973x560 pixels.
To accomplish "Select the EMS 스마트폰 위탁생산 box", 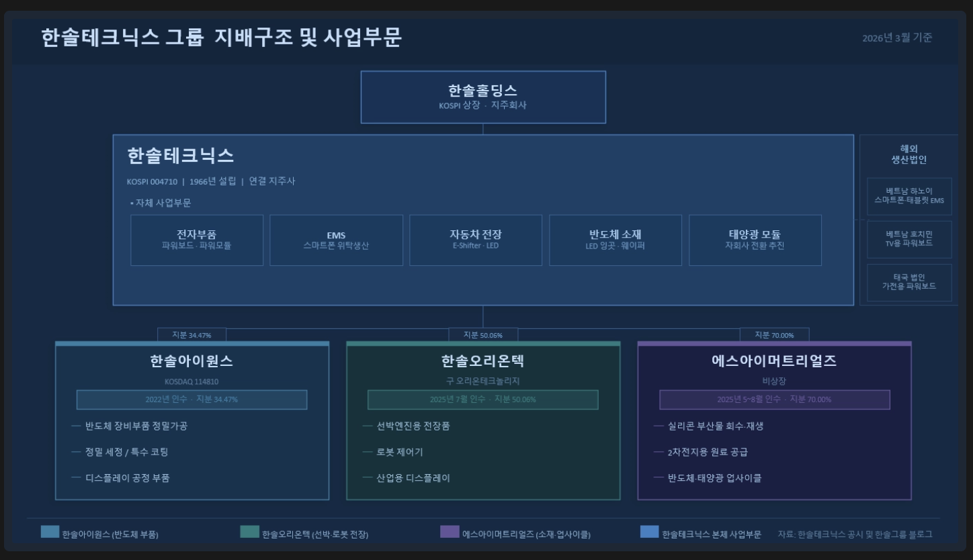I will pyautogui.click(x=336, y=240).
